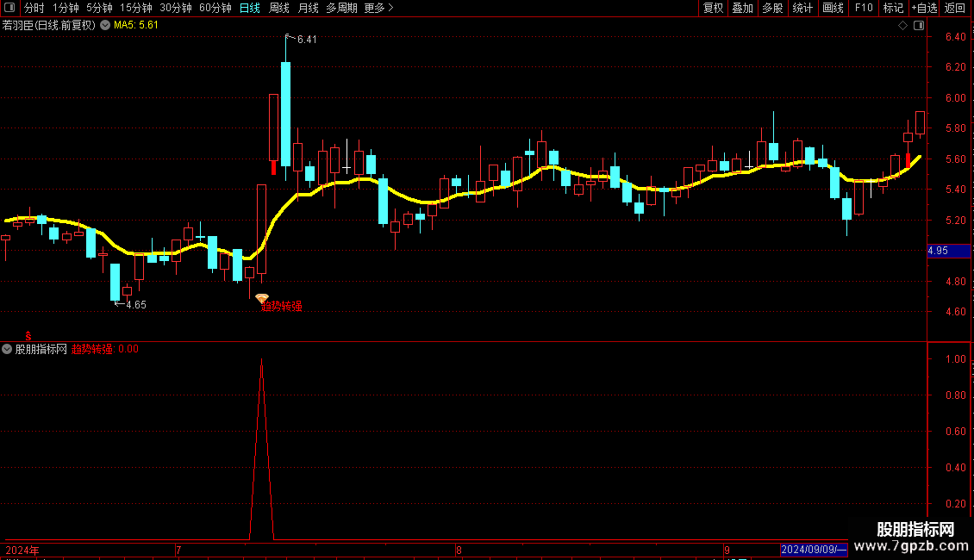This screenshot has height=560, width=974.
Task: Click the MA5: 5.61 indicator value
Action: tap(136, 26)
